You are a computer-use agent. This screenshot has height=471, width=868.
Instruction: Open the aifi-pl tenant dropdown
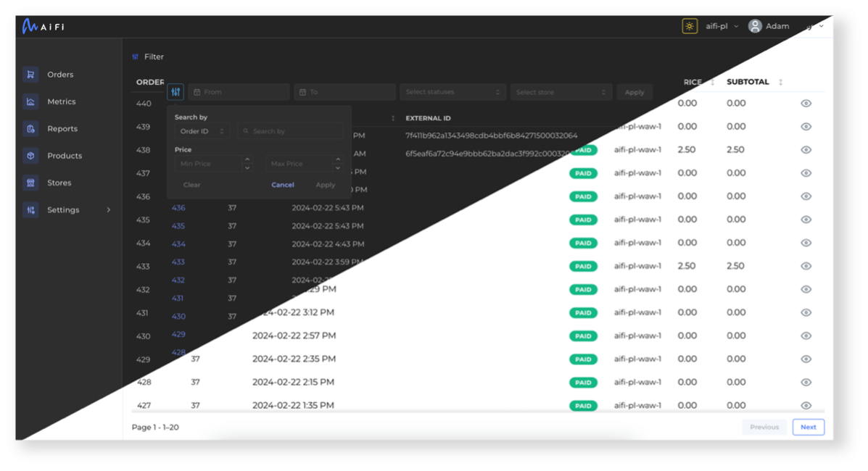coord(722,26)
